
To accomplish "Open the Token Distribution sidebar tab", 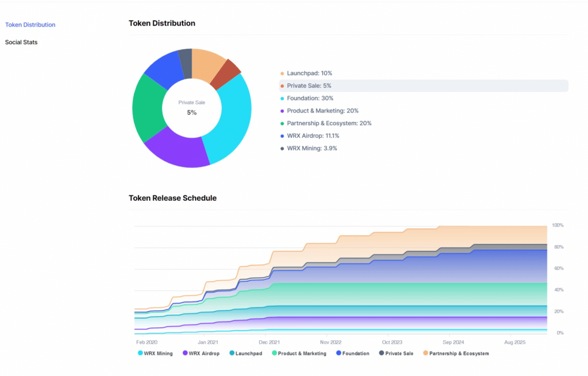I will click(x=30, y=25).
